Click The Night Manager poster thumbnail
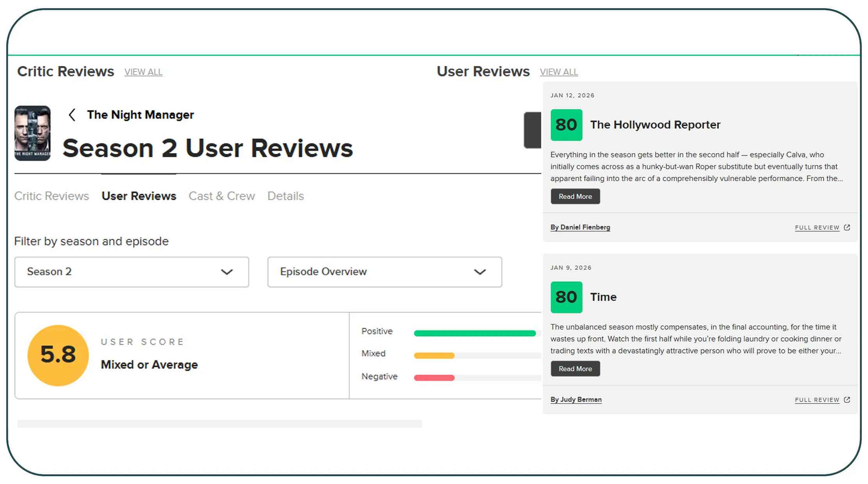The width and height of the screenshot is (868, 484). pyautogui.click(x=32, y=133)
